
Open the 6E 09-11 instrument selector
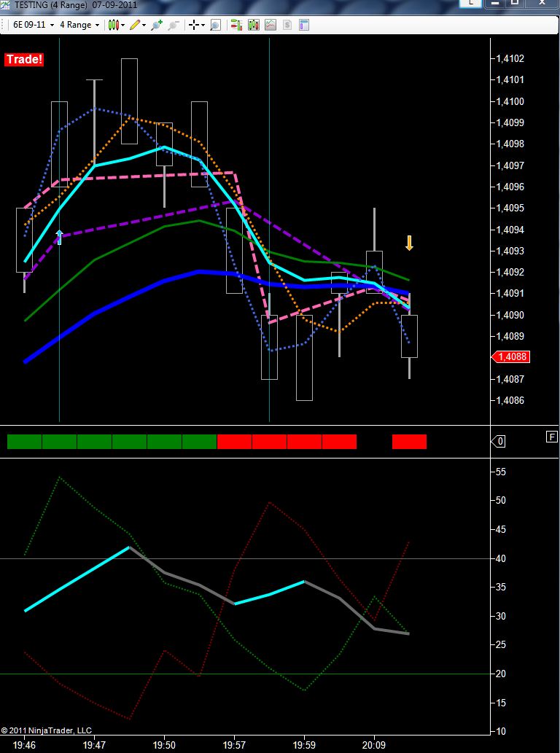[33, 25]
